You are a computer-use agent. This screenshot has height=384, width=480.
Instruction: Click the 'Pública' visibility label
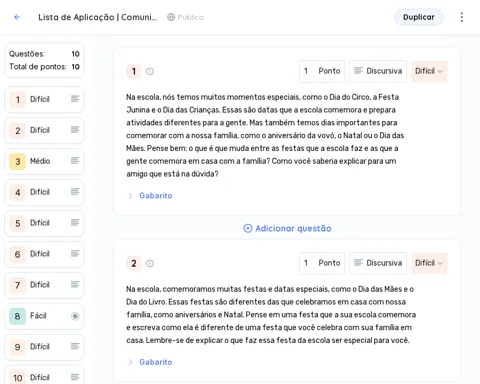(190, 17)
